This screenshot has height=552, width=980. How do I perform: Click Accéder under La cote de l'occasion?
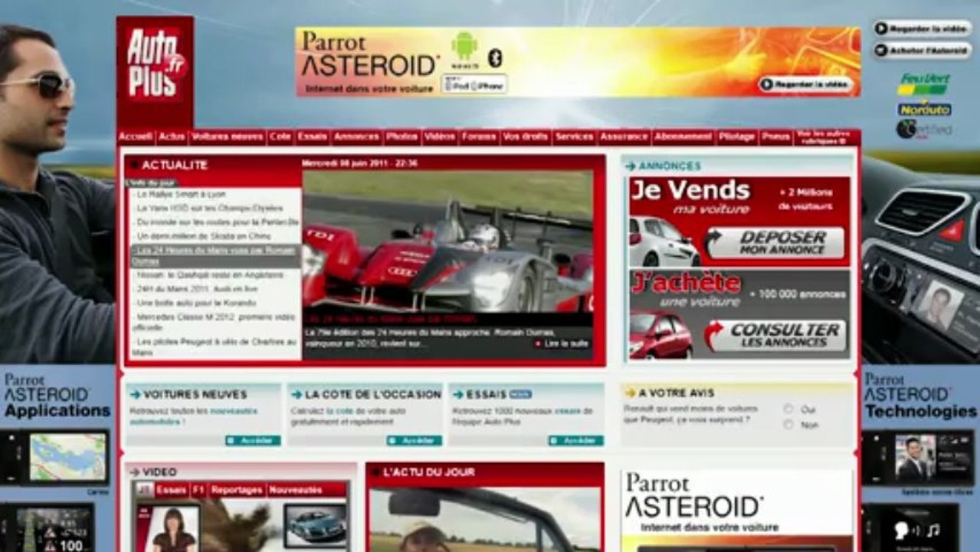click(415, 441)
